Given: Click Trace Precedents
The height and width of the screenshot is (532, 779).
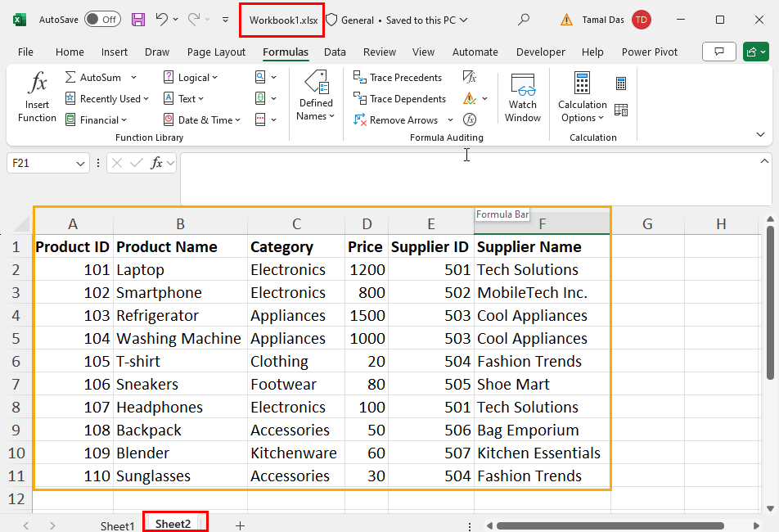Looking at the screenshot, I should [397, 77].
